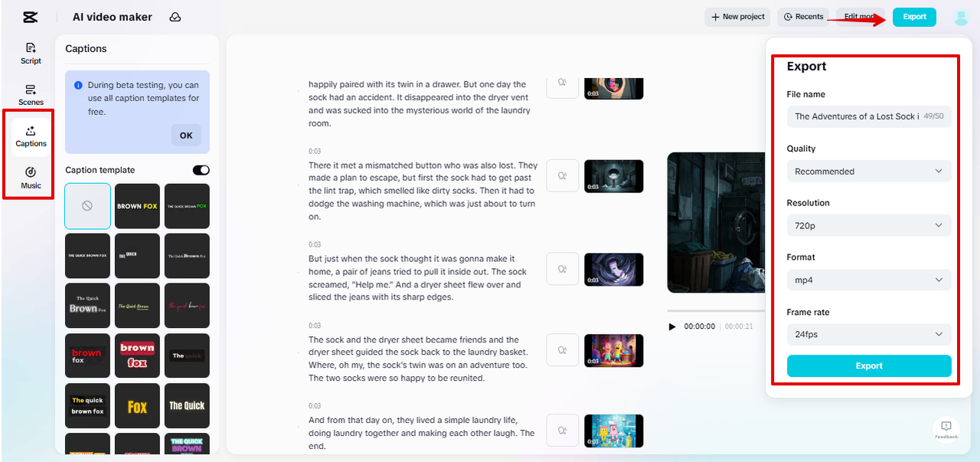Image resolution: width=980 pixels, height=462 pixels.
Task: Open the Feedback icon
Action: coord(946,429)
